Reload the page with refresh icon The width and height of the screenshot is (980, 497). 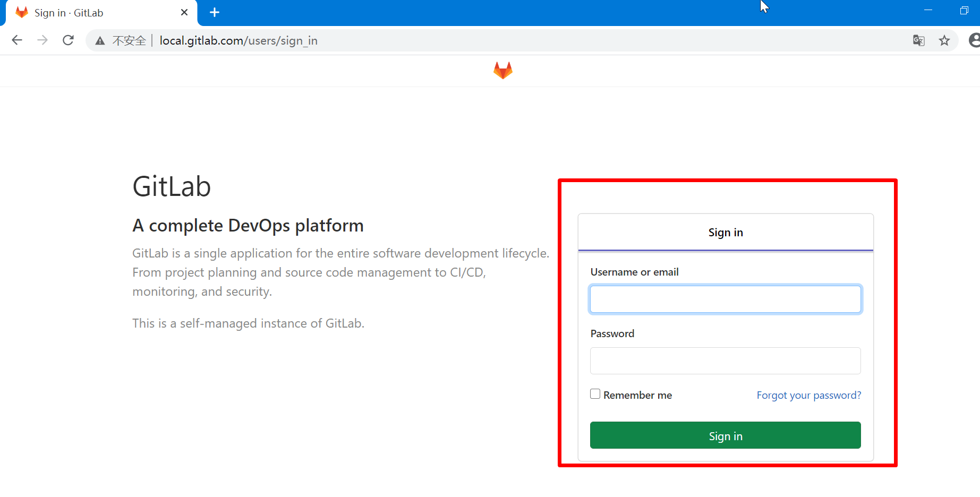coord(68,40)
